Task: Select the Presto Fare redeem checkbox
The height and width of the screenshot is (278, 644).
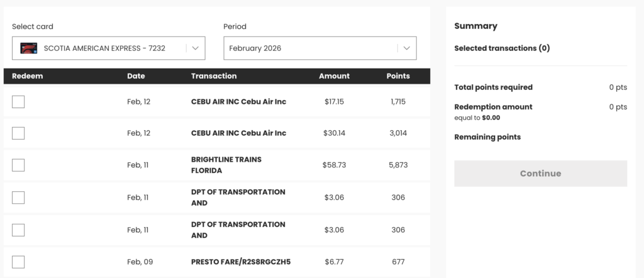Action: tap(18, 262)
